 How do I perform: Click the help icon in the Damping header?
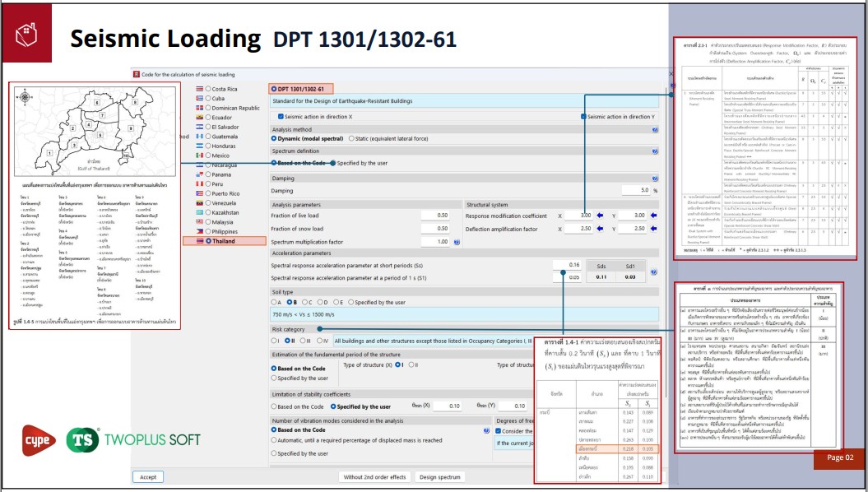coord(655,178)
